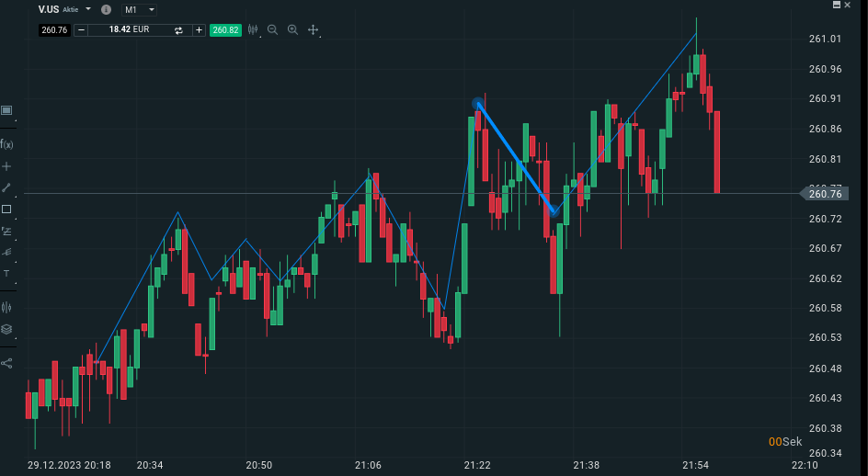Open the M1 timeframe dropdown

coord(139,10)
